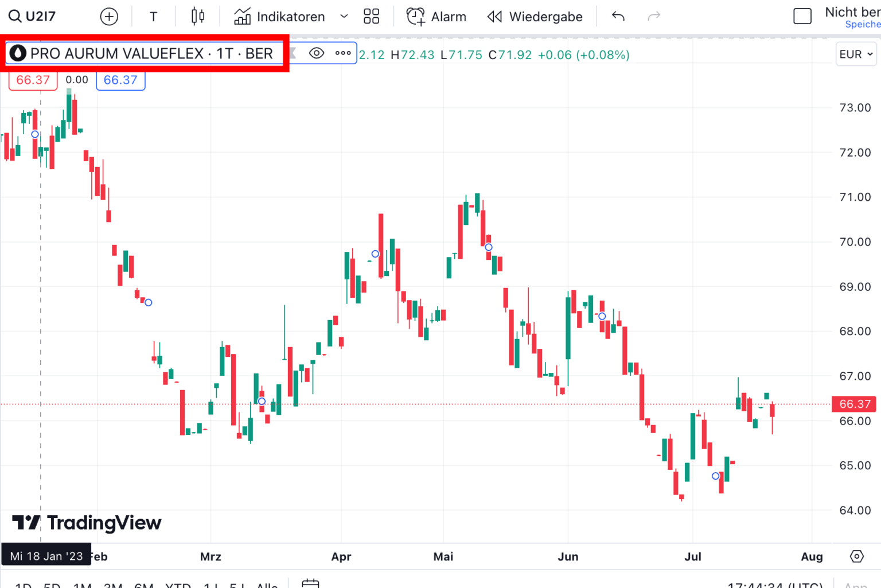Click the drop-shaped symbol logo icon

click(18, 53)
